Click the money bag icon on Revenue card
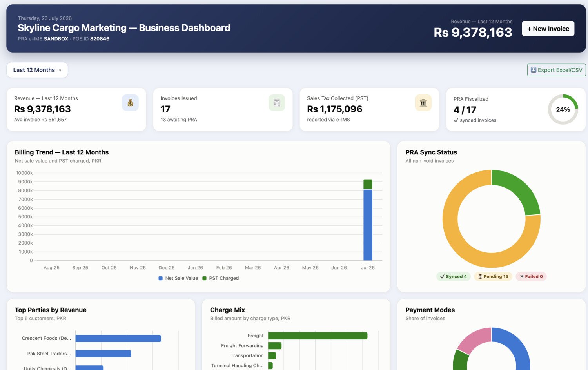588x370 pixels. pos(130,103)
